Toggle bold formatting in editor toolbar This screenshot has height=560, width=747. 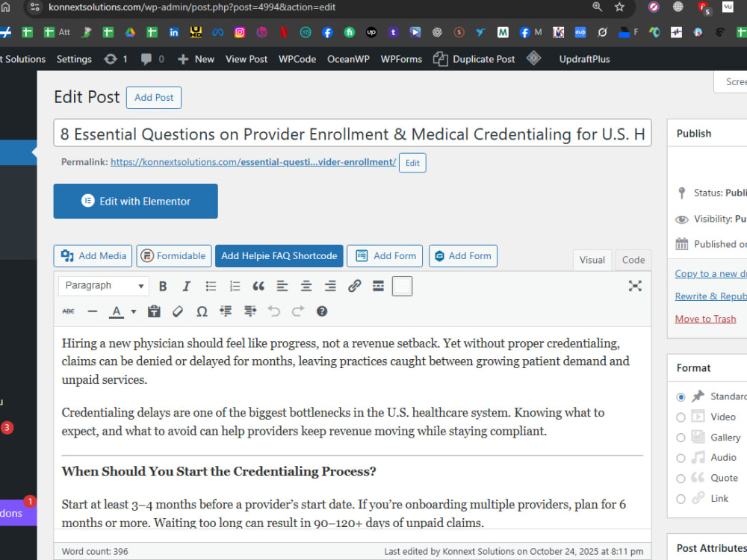tap(162, 286)
